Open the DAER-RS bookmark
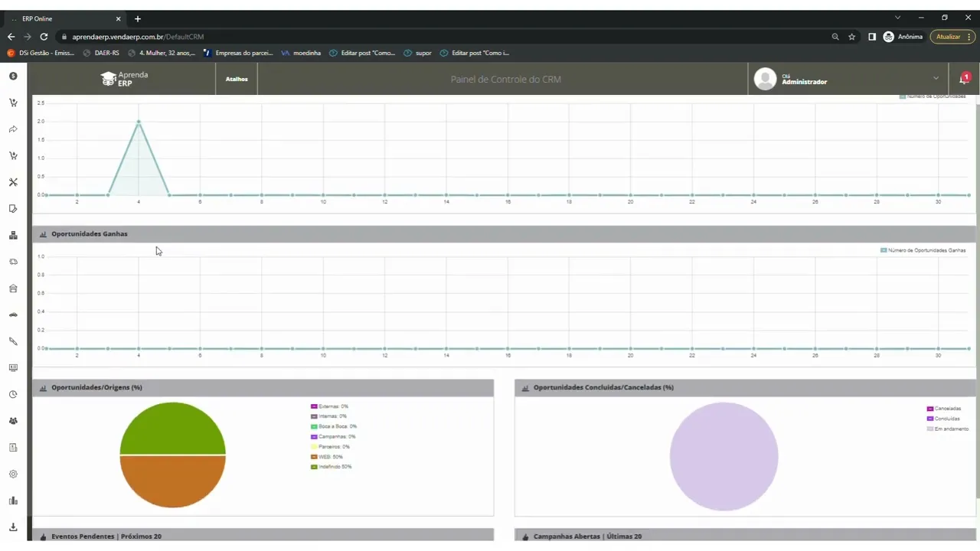Screen dimensions: 980x551 (101, 53)
